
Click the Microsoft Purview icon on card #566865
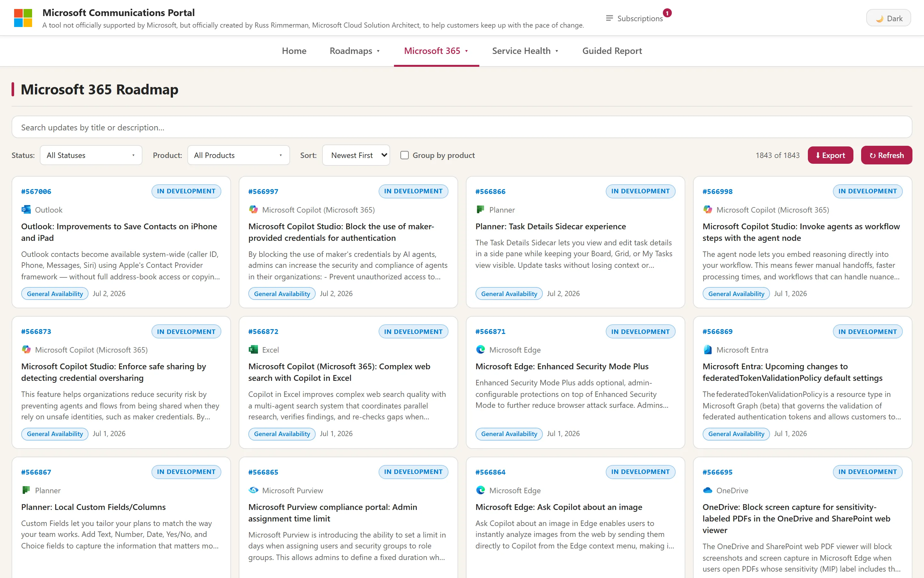click(x=253, y=490)
